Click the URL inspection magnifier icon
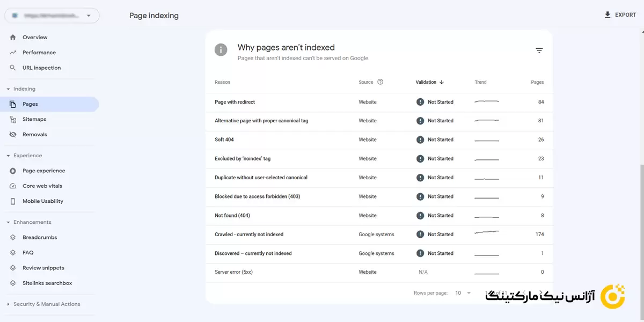Screen dimensions: 644x322 pyautogui.click(x=13, y=68)
